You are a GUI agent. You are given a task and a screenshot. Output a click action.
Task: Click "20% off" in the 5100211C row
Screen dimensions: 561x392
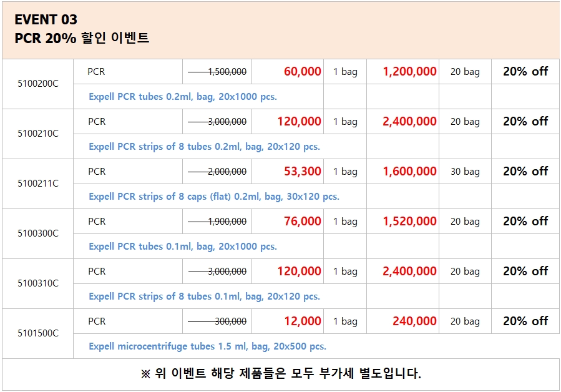525,172
